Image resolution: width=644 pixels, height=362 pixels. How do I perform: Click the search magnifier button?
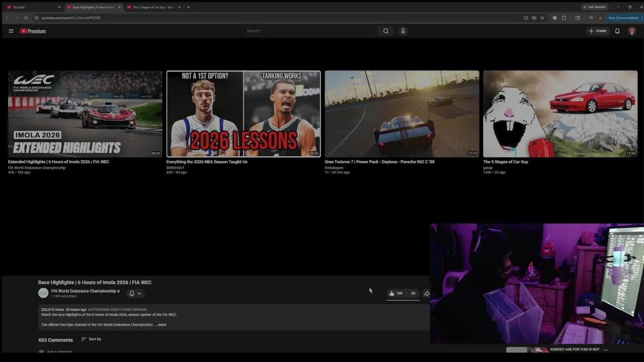coord(386,31)
